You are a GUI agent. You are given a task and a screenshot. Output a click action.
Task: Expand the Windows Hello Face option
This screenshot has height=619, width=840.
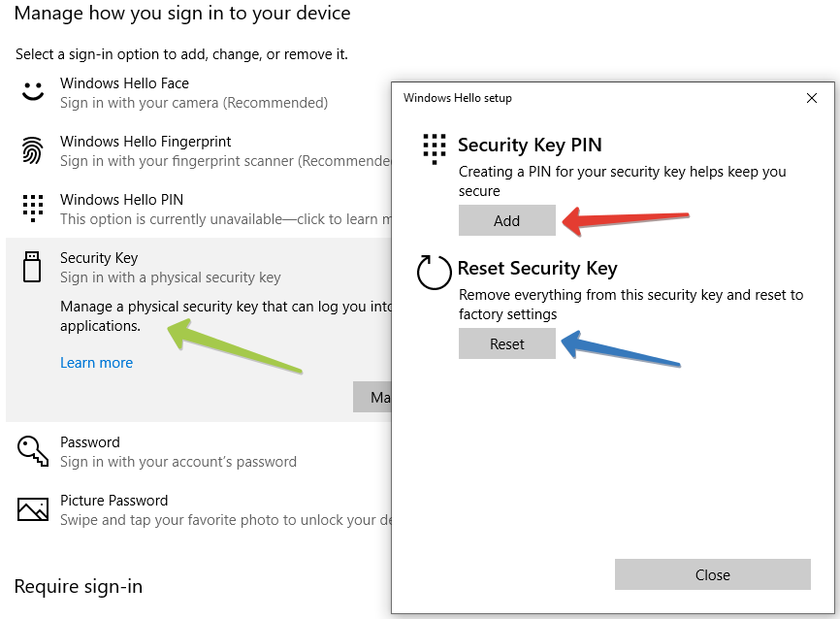click(x=199, y=93)
